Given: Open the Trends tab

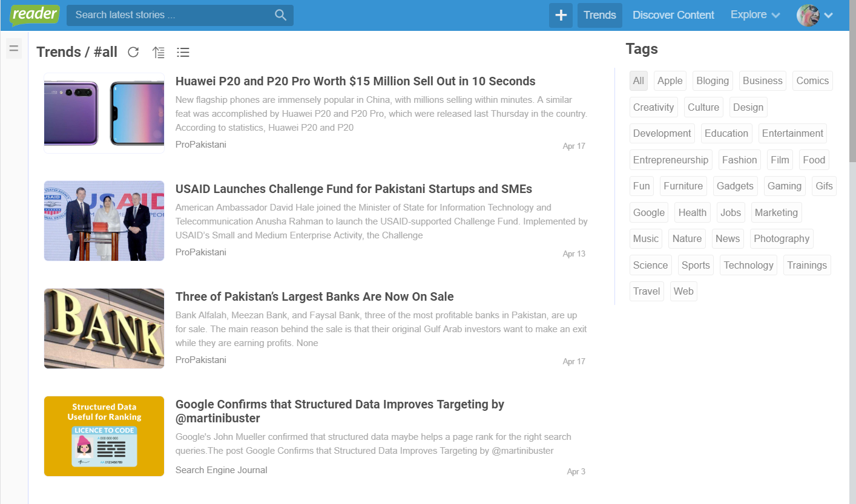Looking at the screenshot, I should pos(600,15).
